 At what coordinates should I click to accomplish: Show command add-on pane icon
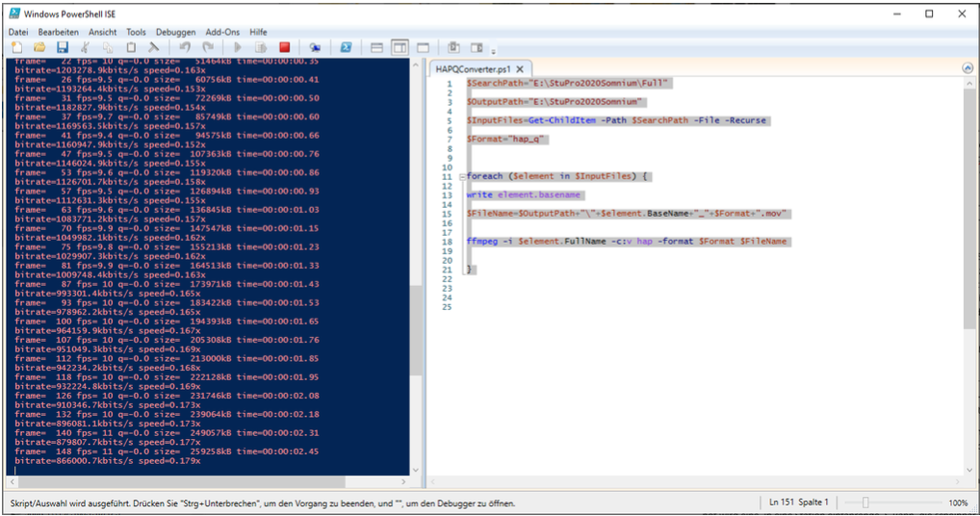point(477,47)
